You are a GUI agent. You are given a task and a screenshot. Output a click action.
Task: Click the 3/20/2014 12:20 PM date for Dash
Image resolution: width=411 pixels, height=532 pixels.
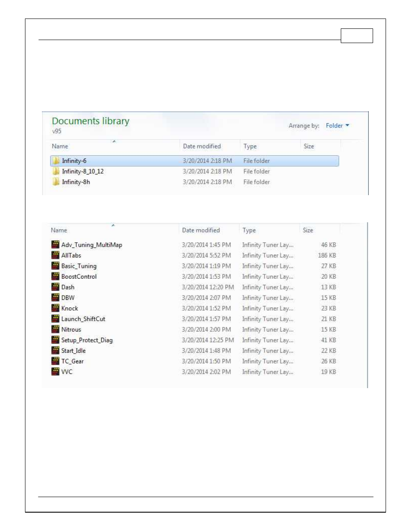tap(208, 287)
